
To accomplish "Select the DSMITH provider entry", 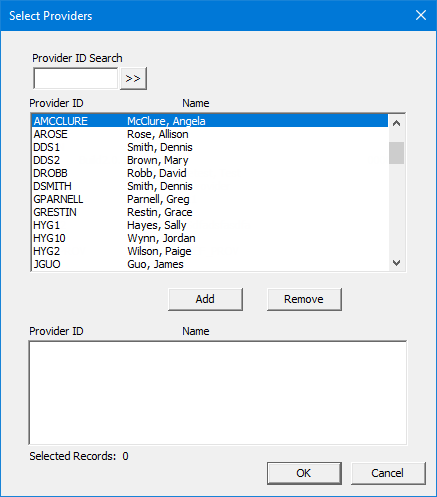I will 210,186.
